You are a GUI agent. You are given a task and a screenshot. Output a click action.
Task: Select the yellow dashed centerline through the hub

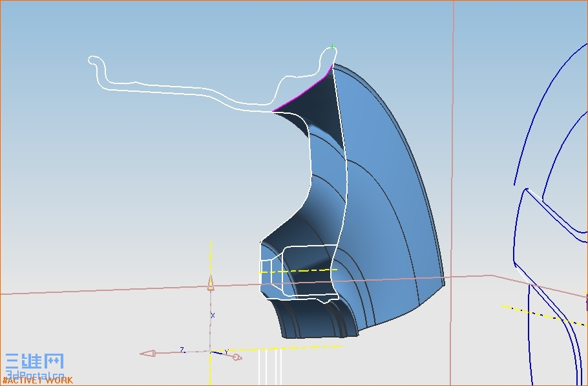click(298, 271)
